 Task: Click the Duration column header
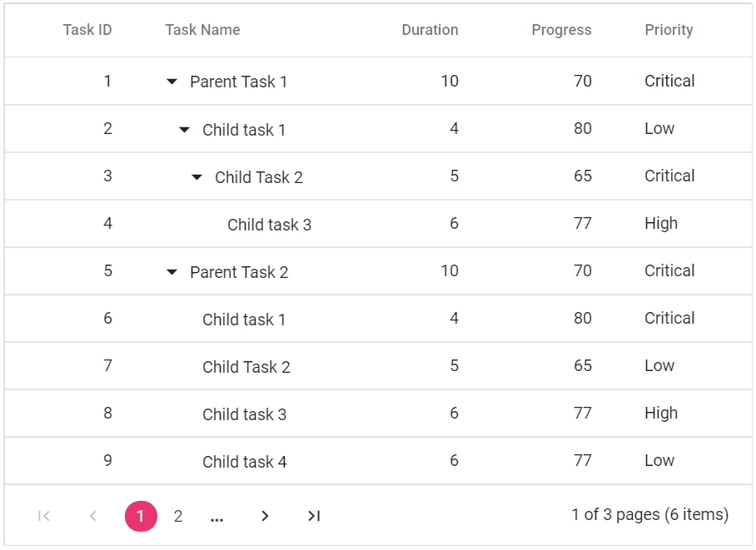pyautogui.click(x=430, y=30)
